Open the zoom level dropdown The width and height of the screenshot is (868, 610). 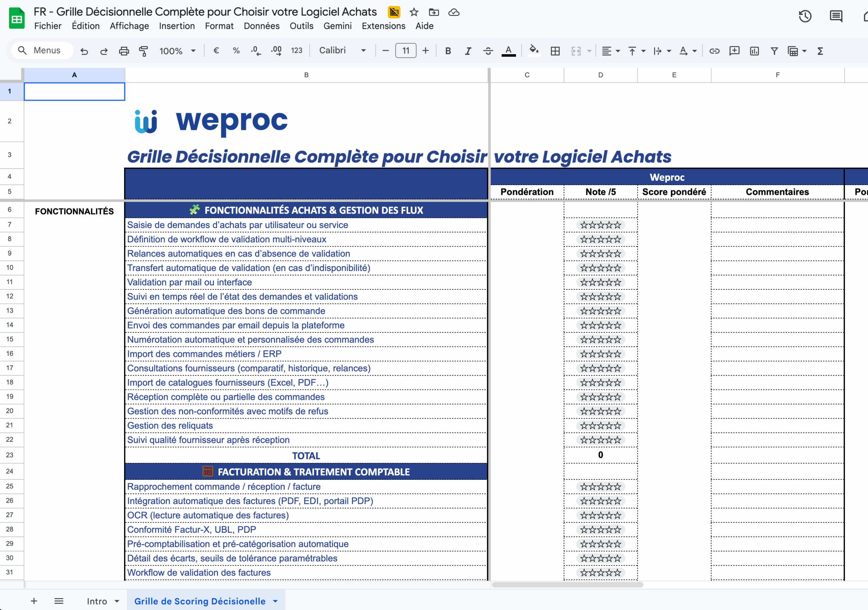[177, 50]
